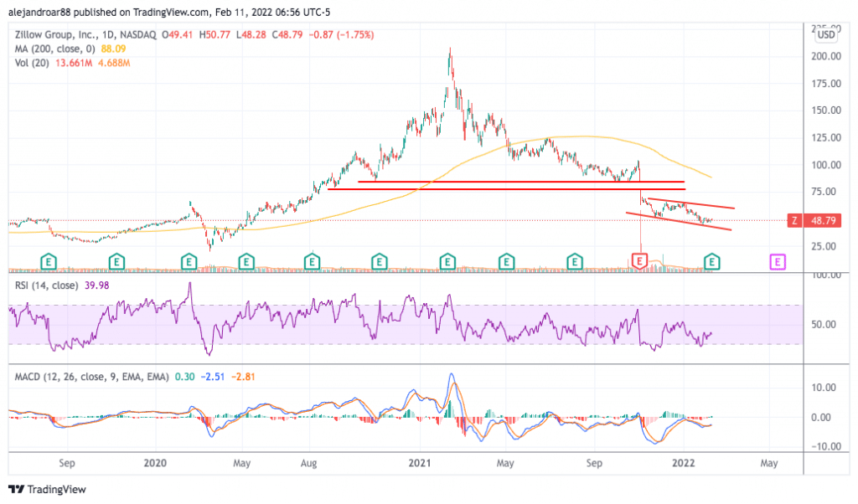This screenshot has height=504, width=858.
Task: Select the MACD (12, 26, close, 9, EMA, EMA) legend
Action: click(x=92, y=377)
